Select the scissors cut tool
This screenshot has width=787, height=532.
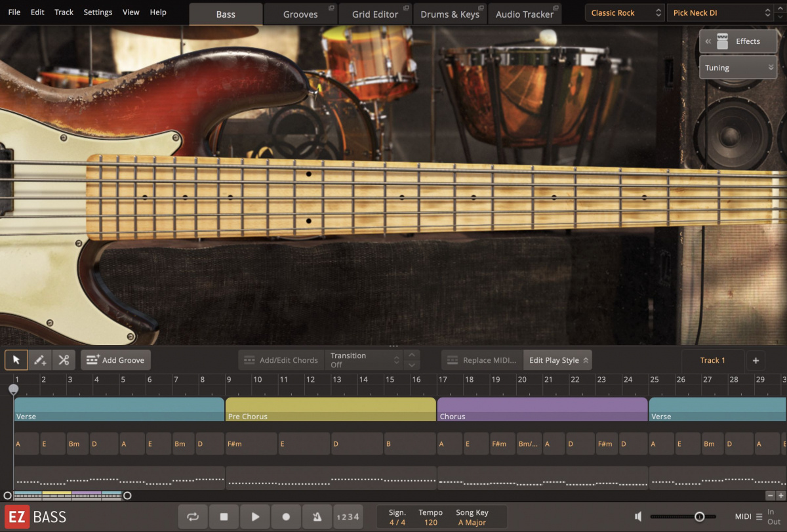65,359
